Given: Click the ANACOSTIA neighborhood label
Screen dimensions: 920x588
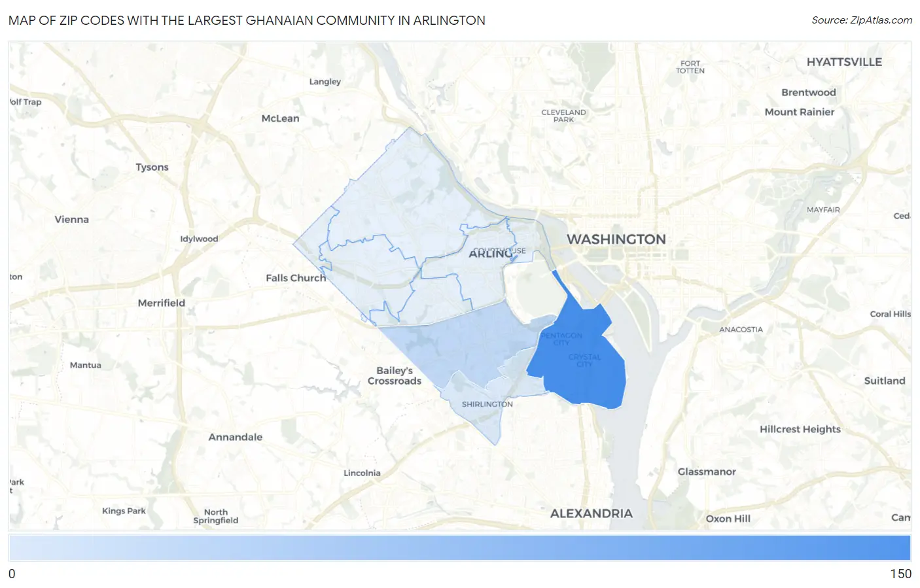Looking at the screenshot, I should tap(741, 330).
